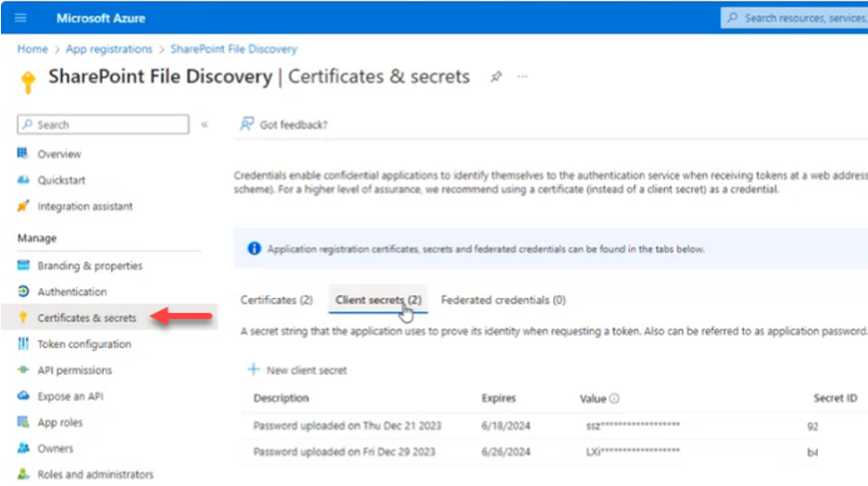The height and width of the screenshot is (486, 868).
Task: Switch to Federated credentials (0) tab
Action: pyautogui.click(x=503, y=300)
